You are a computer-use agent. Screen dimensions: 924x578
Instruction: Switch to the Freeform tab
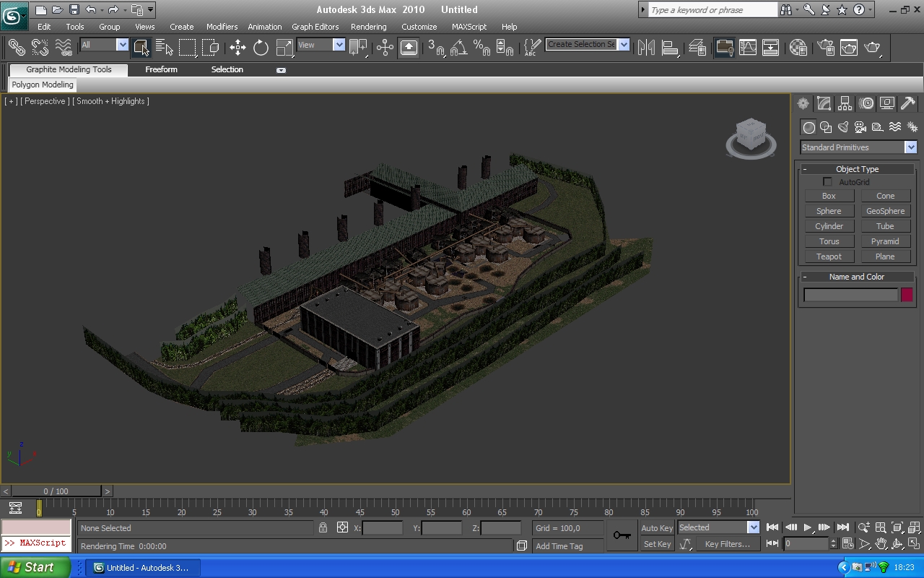pos(161,69)
